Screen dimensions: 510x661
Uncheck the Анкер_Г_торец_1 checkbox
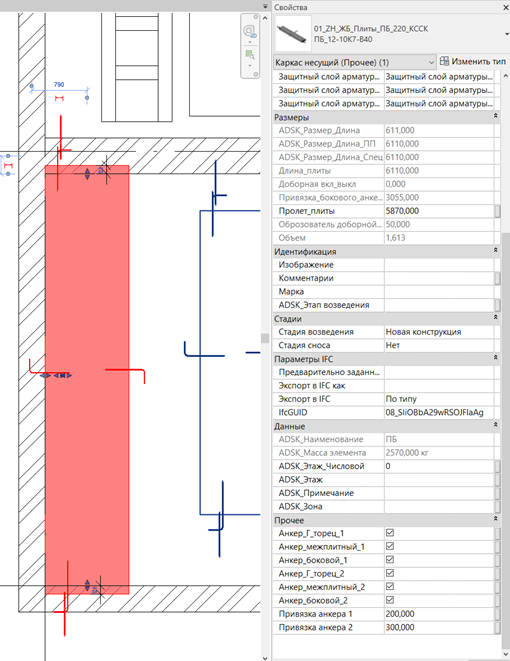tap(390, 533)
